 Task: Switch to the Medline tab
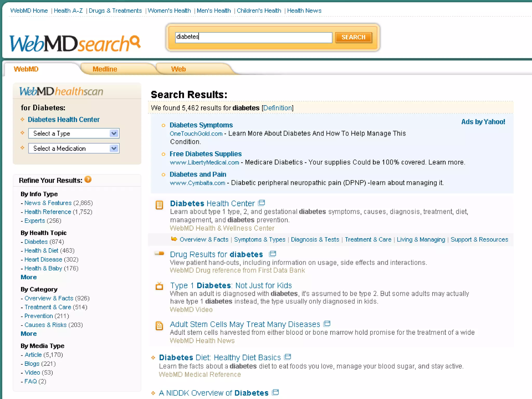pos(105,69)
